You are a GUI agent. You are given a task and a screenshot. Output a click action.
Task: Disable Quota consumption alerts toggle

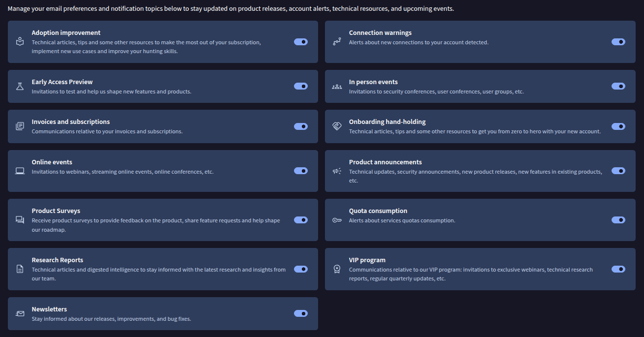(618, 220)
